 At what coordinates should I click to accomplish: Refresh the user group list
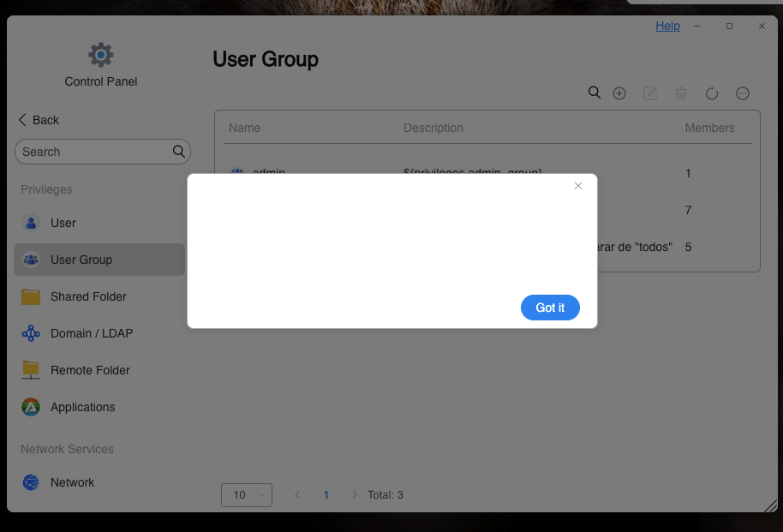coord(712,93)
